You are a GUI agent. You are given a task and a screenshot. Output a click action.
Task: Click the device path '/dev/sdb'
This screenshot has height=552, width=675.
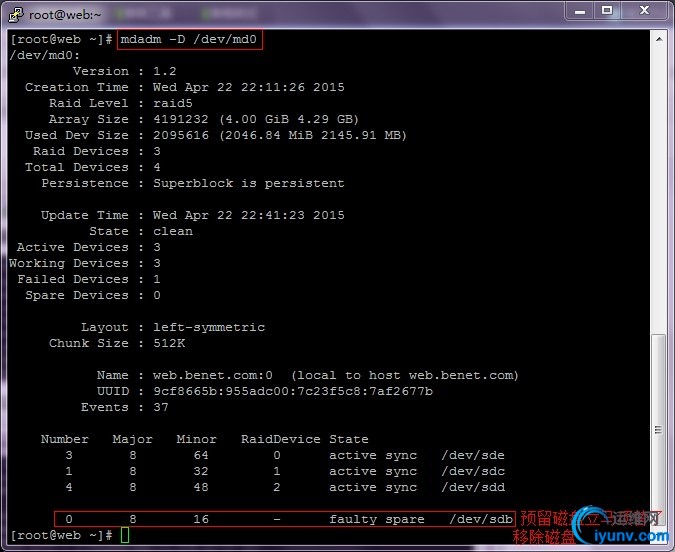point(481,519)
